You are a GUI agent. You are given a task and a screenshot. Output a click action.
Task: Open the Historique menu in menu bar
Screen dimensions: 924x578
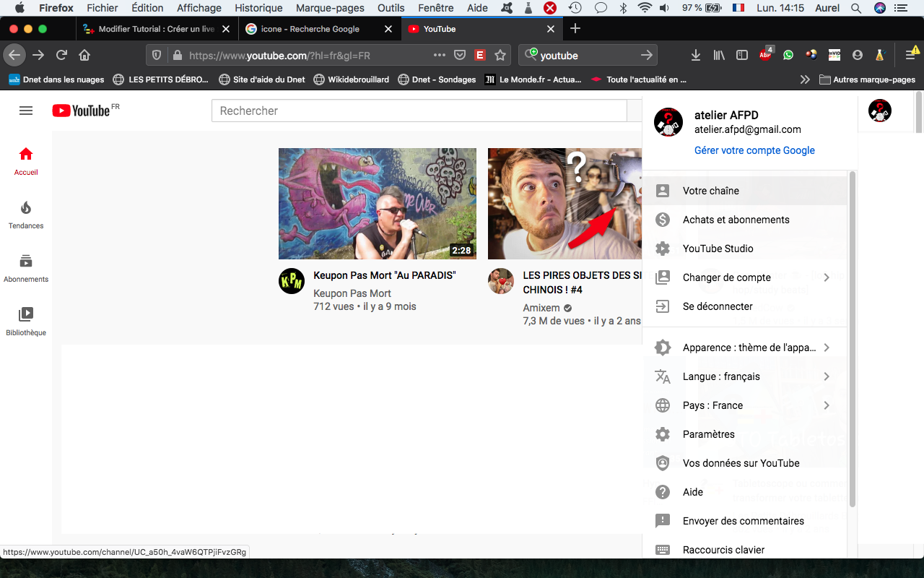tap(258, 8)
